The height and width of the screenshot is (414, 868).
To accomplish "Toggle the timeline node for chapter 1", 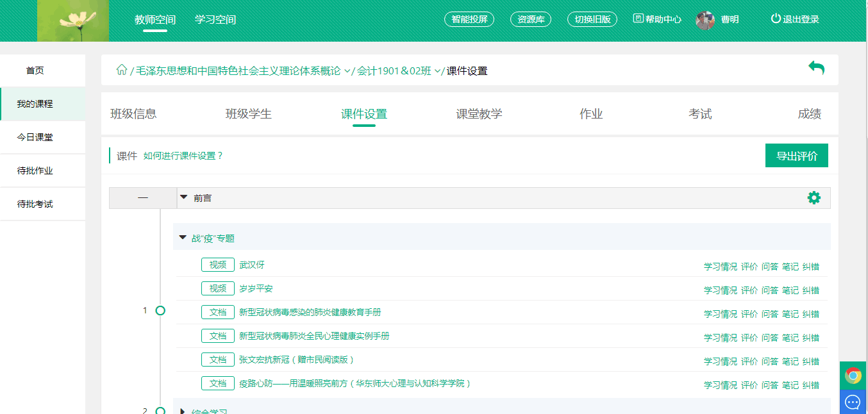I will pyautogui.click(x=160, y=311).
